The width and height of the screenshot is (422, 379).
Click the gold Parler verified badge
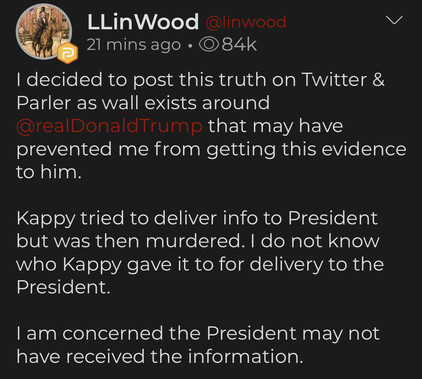coord(67,53)
